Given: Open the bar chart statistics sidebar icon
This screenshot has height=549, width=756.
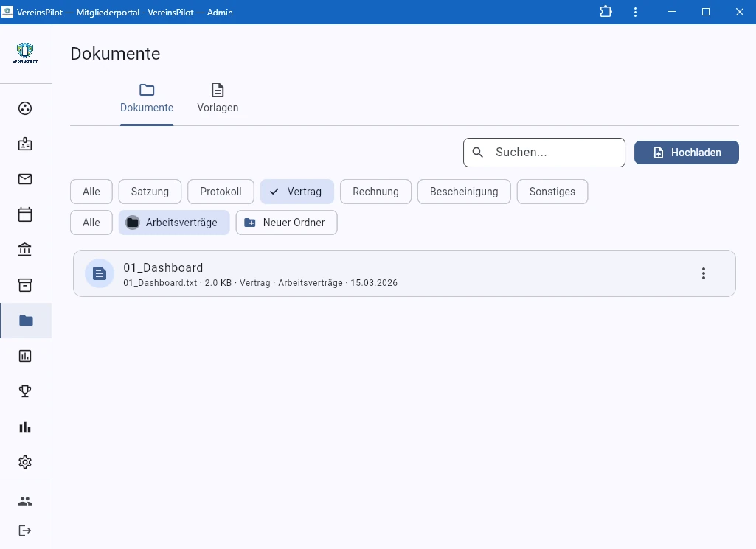Looking at the screenshot, I should click(25, 427).
